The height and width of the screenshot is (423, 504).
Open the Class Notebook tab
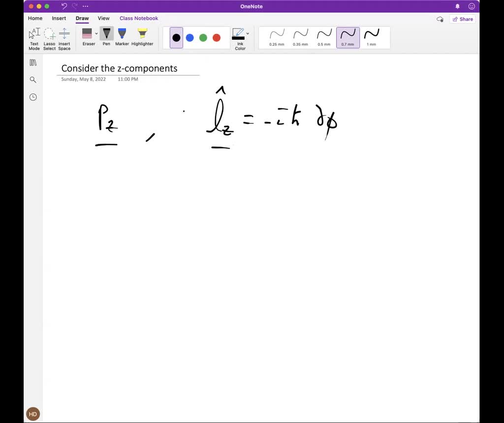click(139, 18)
